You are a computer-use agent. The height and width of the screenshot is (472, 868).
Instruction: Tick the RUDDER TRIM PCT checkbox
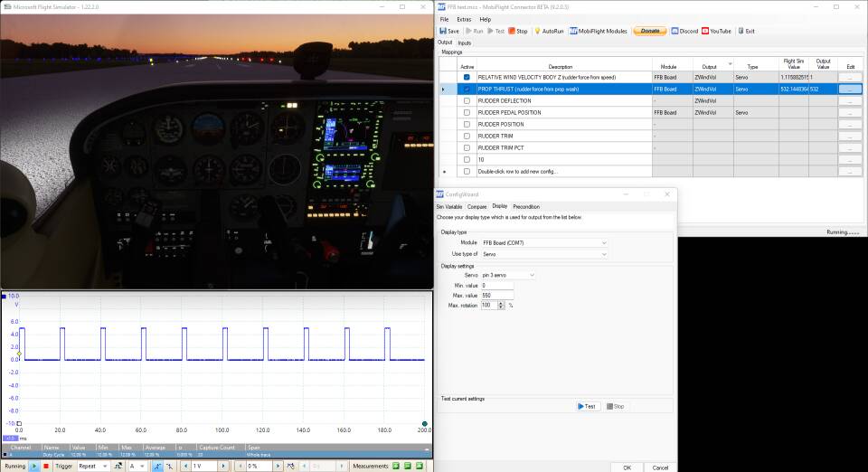click(x=467, y=147)
